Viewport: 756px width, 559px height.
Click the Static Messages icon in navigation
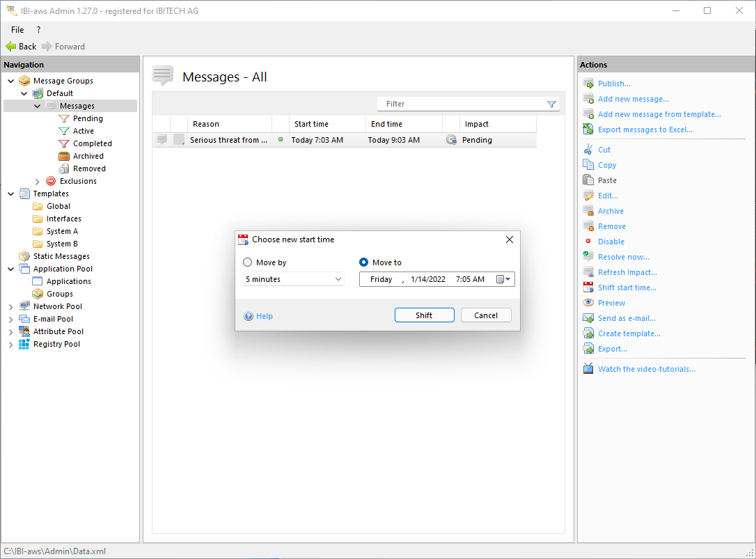[x=24, y=256]
